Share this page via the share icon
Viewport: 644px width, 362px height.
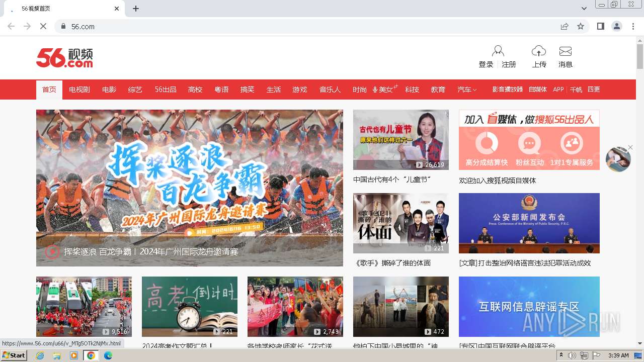pos(565,26)
